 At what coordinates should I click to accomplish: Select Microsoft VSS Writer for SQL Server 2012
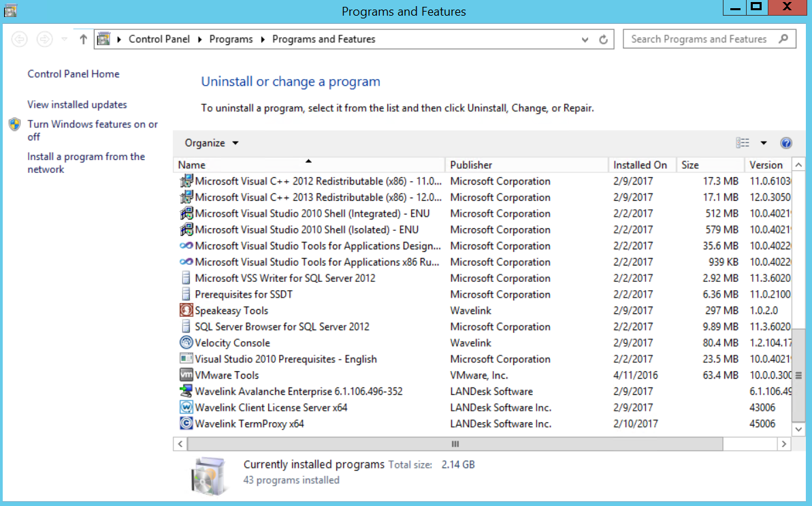(286, 278)
